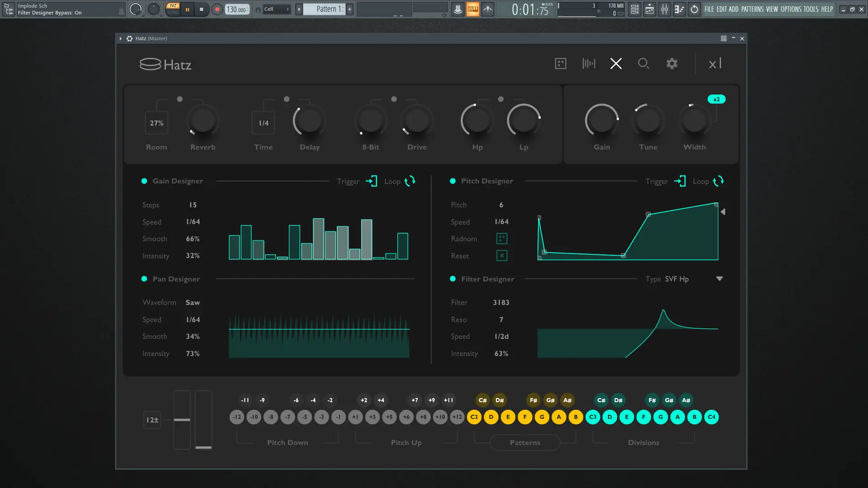Click the yellow C2 pattern key
The image size is (868, 488).
pos(474,417)
